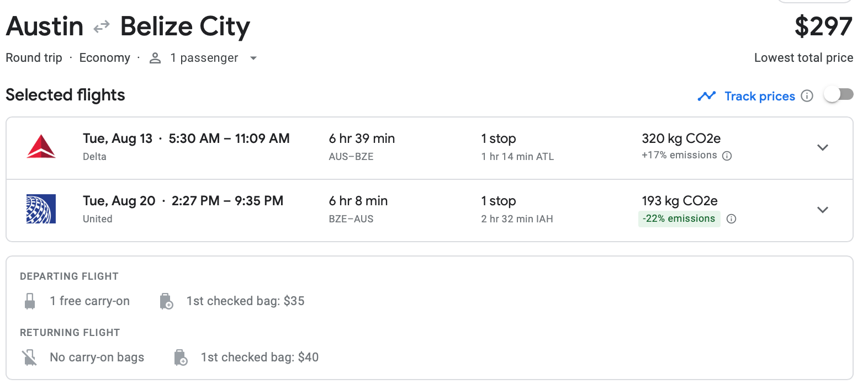Click the $297 lowest total price
Screen dimensions: 868x384
(x=823, y=26)
